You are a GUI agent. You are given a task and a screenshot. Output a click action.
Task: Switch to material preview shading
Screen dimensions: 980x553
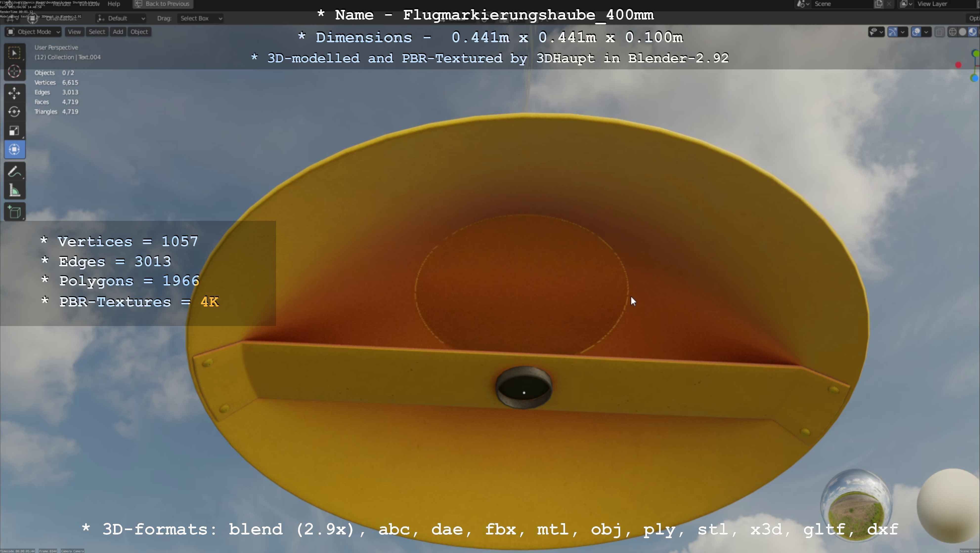coord(972,32)
